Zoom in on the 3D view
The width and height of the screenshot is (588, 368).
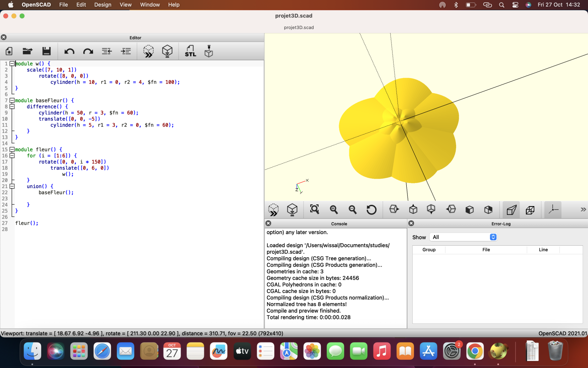coord(334,210)
